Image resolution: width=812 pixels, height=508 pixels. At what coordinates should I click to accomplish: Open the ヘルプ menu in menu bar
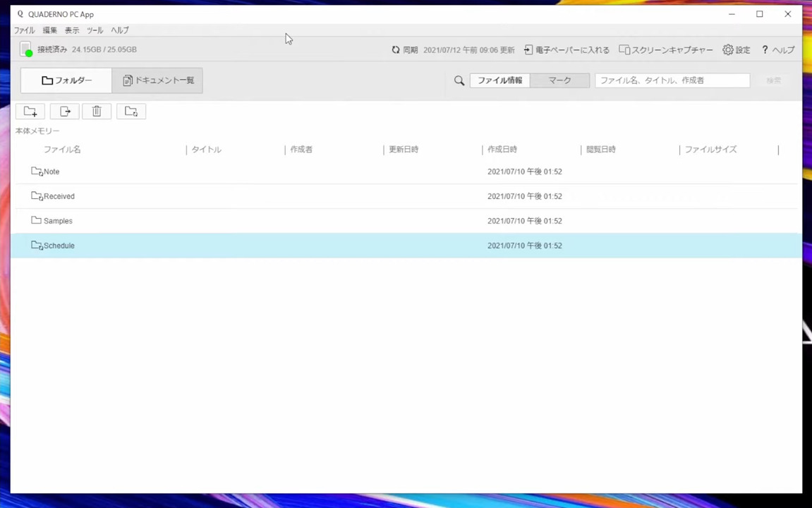[x=120, y=30]
